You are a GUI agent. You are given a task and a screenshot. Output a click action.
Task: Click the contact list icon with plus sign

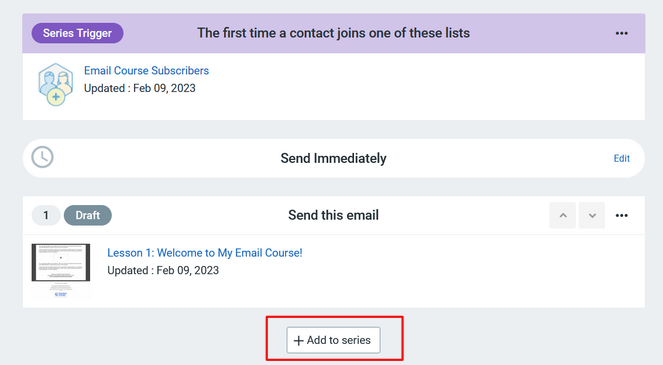tap(55, 84)
